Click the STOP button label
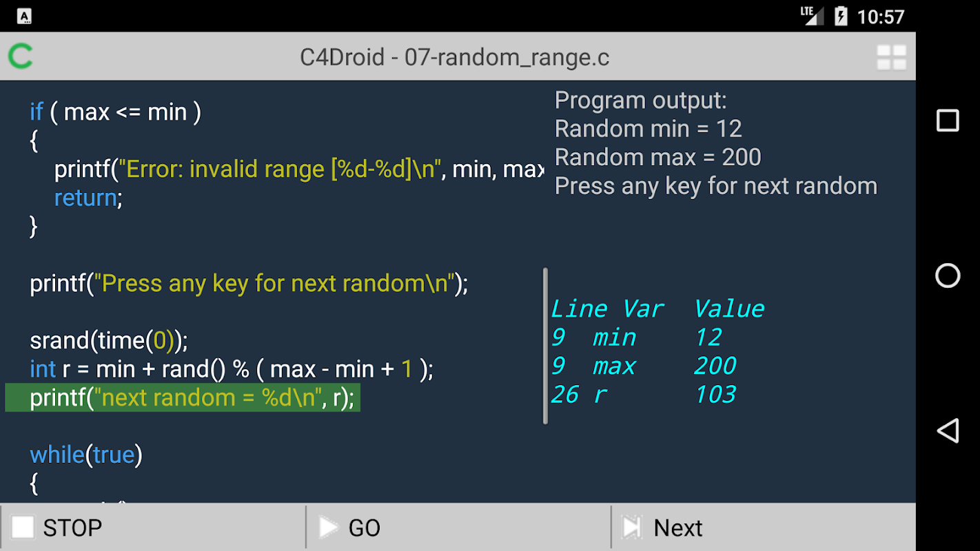Image resolution: width=980 pixels, height=551 pixels. [72, 528]
